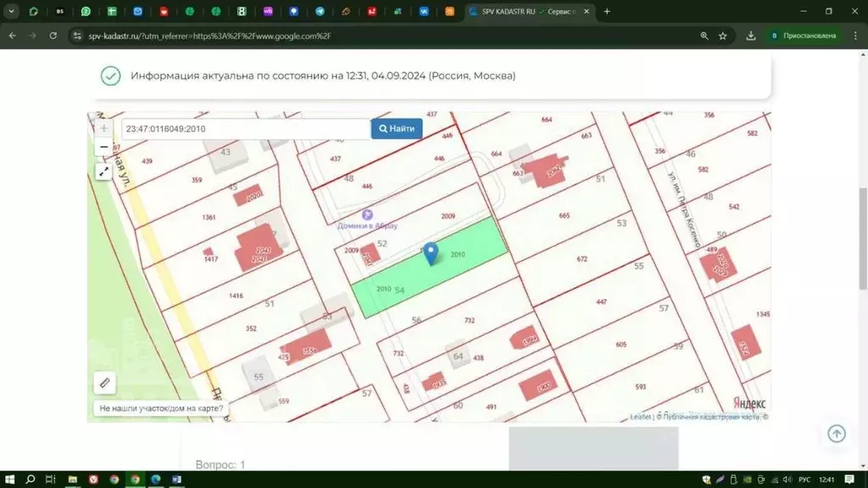Go back to the previous page
Screen dimensions: 868x488
[12, 36]
